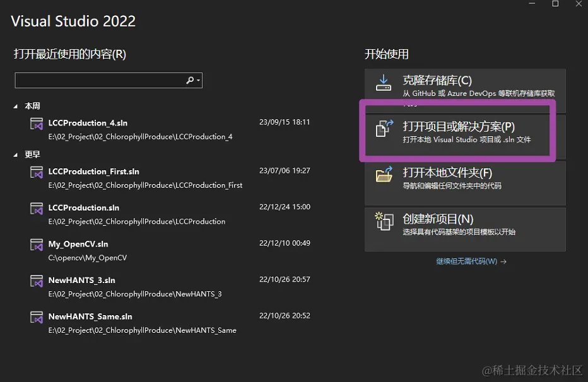588x382 pixels.
Task: Click the date 23/07/06 19:27
Action: coord(285,171)
